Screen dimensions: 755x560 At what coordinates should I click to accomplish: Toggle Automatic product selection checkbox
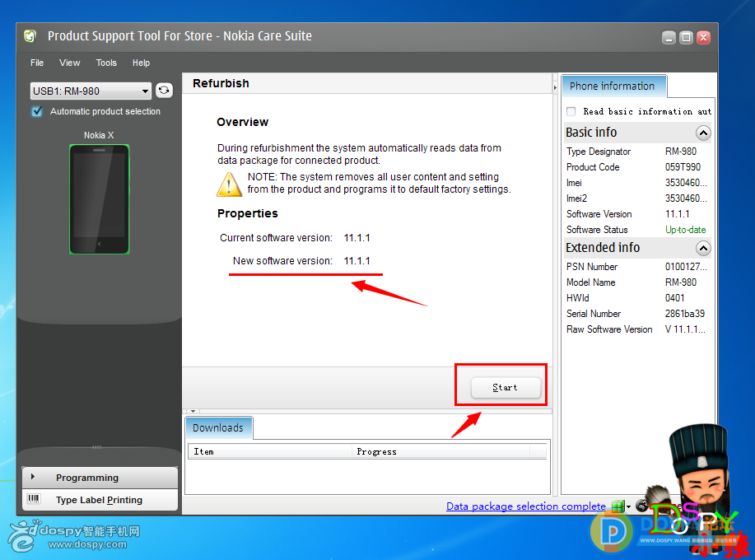click(36, 111)
